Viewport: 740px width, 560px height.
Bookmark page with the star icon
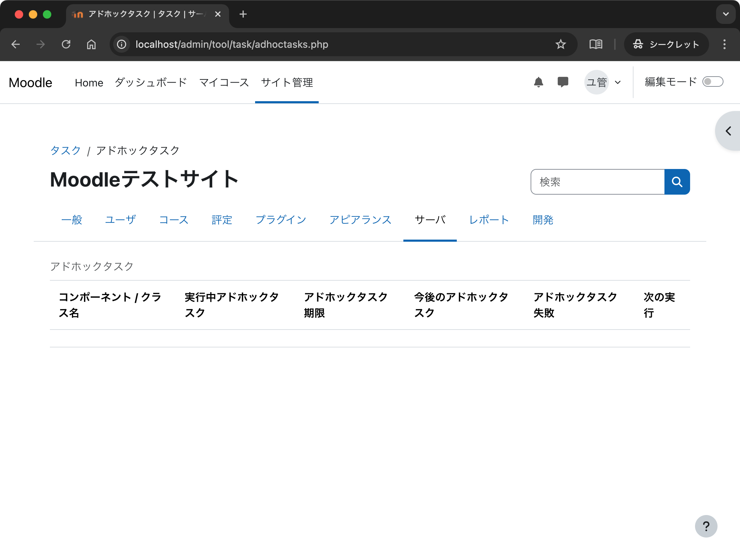coord(560,44)
